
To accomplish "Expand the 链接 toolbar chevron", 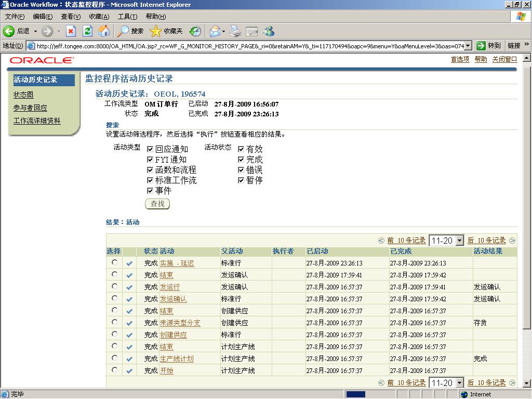I will click(x=527, y=45).
